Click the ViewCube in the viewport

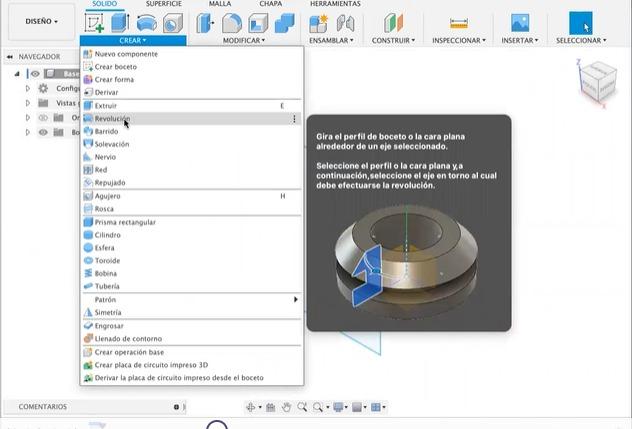click(598, 83)
